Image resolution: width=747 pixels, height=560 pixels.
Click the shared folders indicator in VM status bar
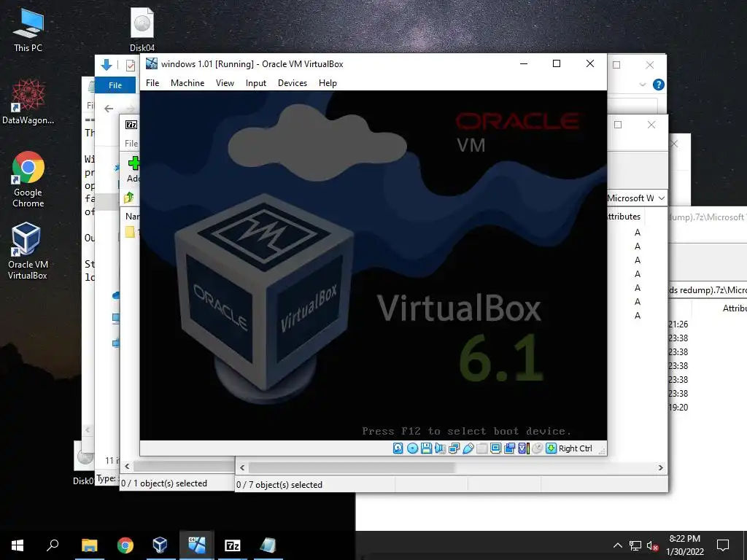click(x=481, y=448)
